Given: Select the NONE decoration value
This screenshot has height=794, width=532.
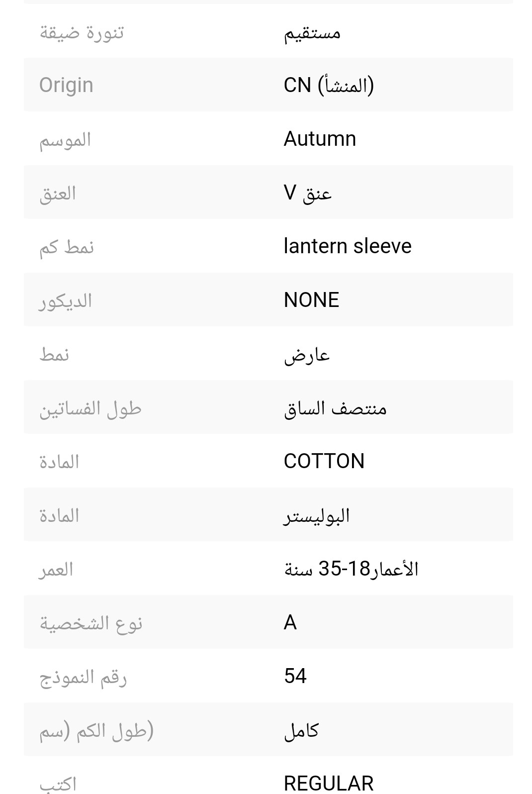Looking at the screenshot, I should (x=311, y=300).
